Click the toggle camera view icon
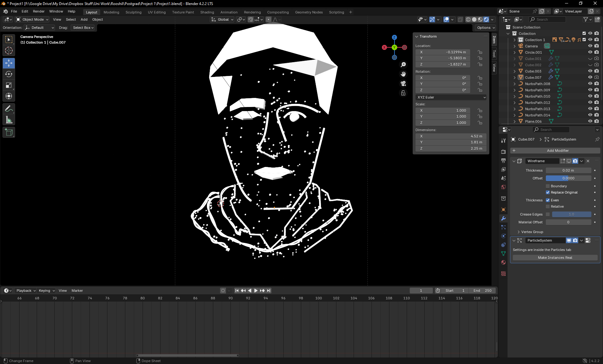603x364 pixels. click(403, 83)
